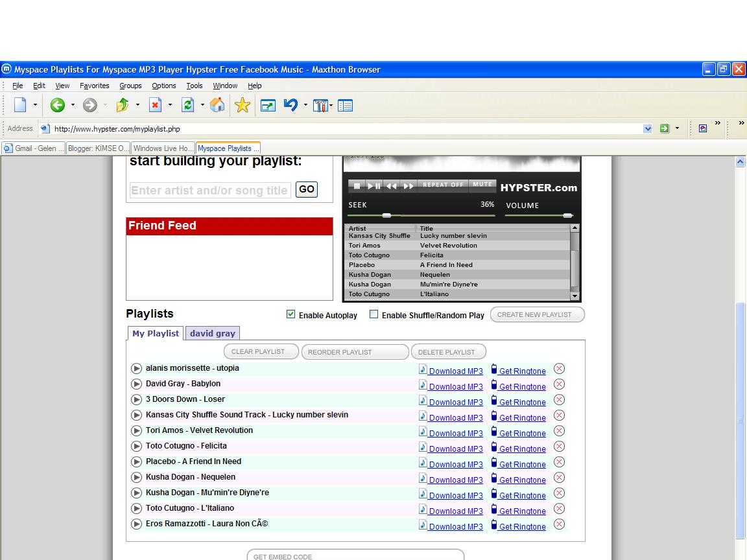The width and height of the screenshot is (747, 560).
Task: Disable the Enable Autoplay checkbox
Action: pos(290,314)
